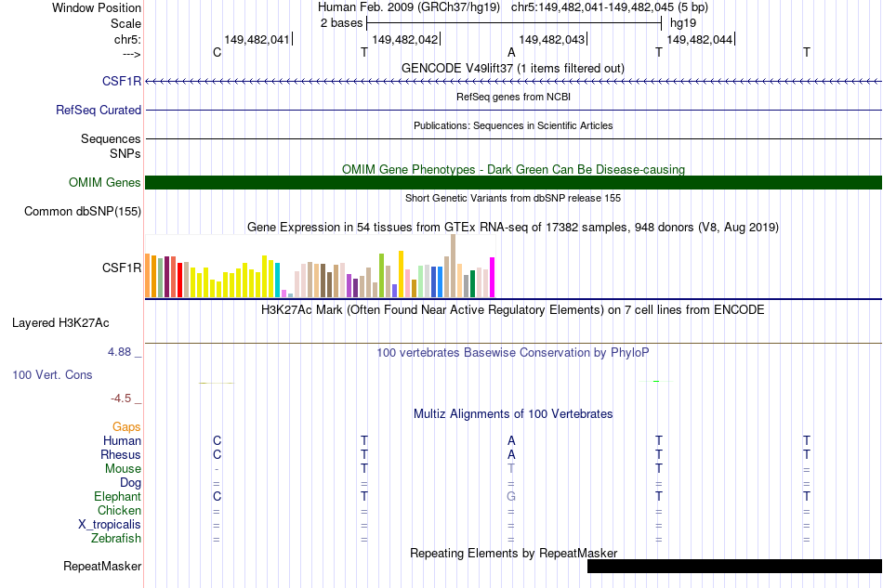883x588 pixels.
Task: Click the ---> strand direction arrow
Action: point(131,54)
